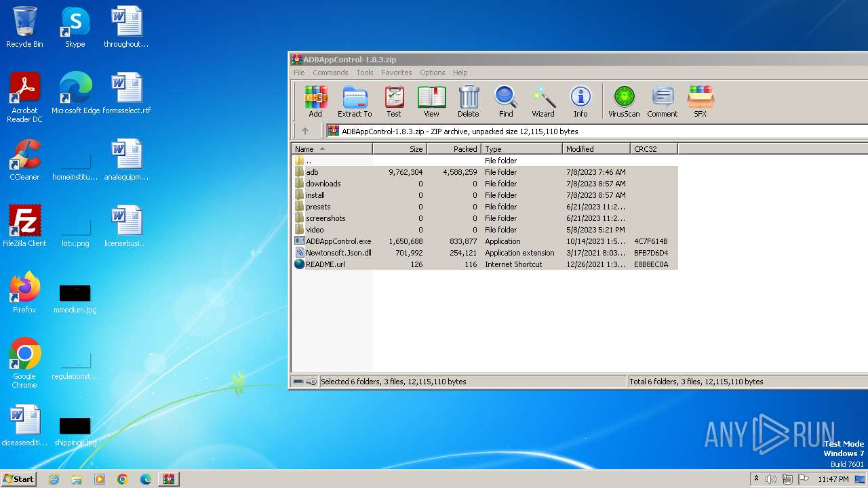Open the Favorites menu
This screenshot has width=868, height=488.
[397, 73]
